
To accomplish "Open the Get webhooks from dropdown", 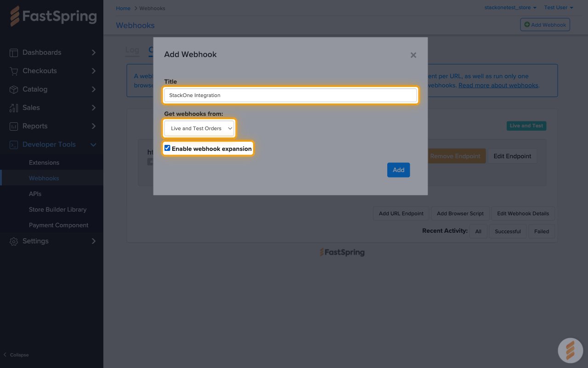I will 199,128.
